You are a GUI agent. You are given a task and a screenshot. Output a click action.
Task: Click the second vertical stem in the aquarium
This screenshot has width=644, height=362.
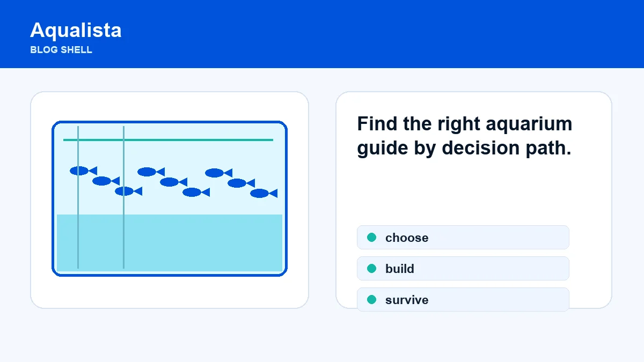tap(123, 197)
